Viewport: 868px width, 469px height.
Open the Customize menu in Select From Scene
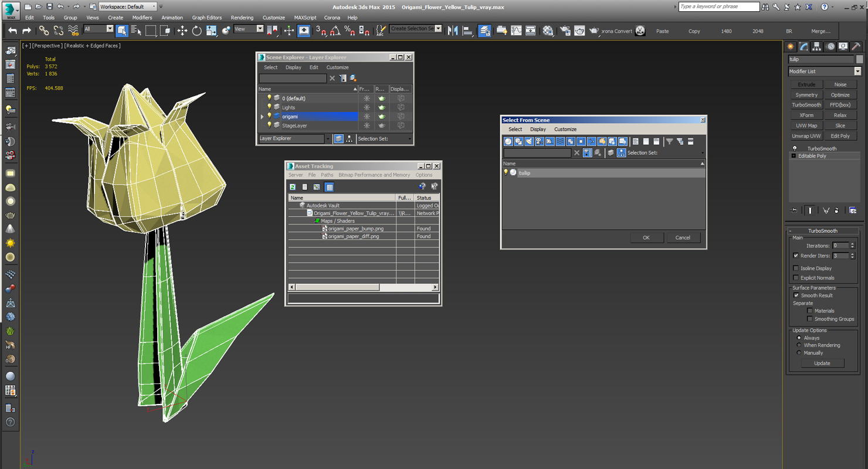565,129
